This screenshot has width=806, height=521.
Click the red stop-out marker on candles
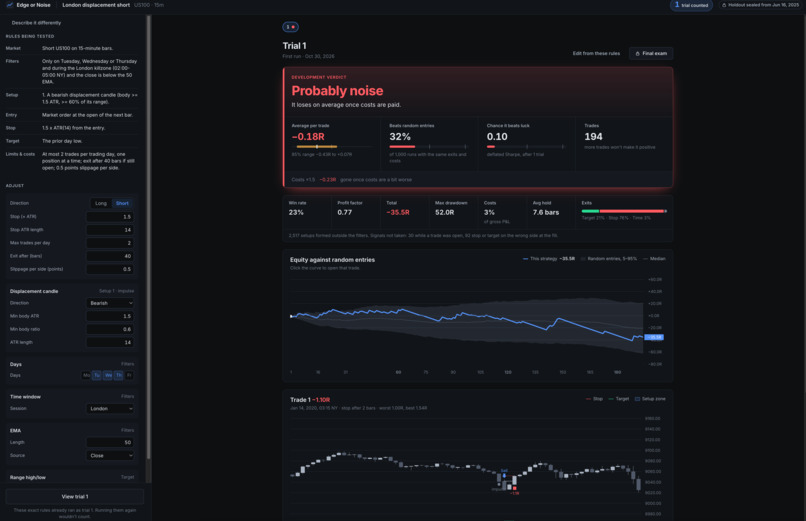[x=515, y=489]
